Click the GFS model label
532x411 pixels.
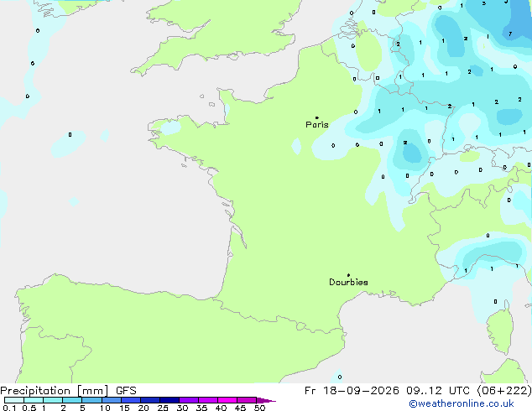(x=126, y=391)
